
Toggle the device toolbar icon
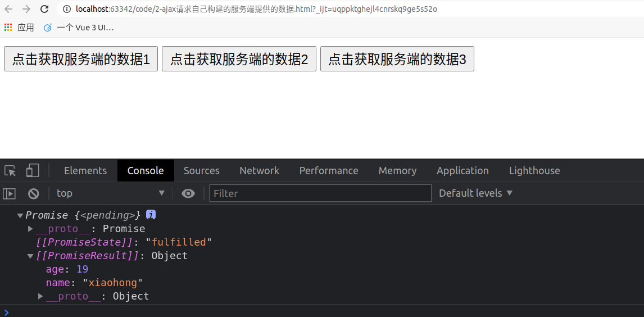[x=33, y=170]
